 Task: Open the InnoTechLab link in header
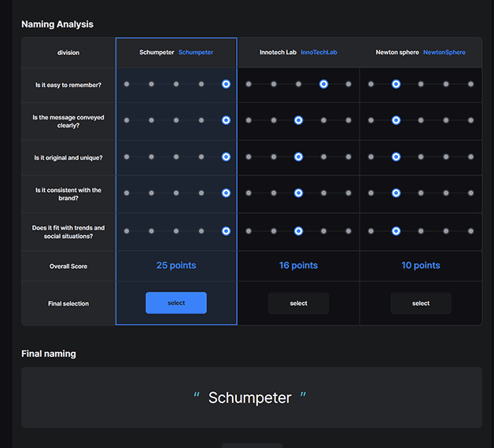coord(319,52)
